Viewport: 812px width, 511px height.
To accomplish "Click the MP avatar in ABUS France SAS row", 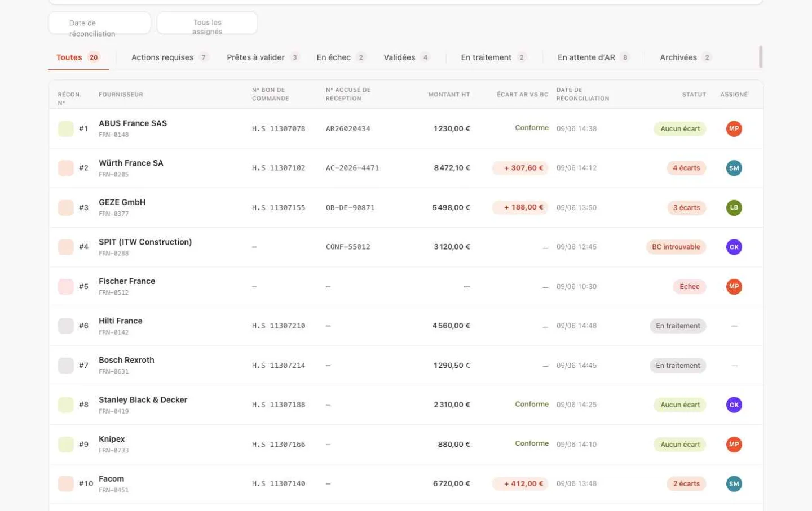I will coord(734,128).
